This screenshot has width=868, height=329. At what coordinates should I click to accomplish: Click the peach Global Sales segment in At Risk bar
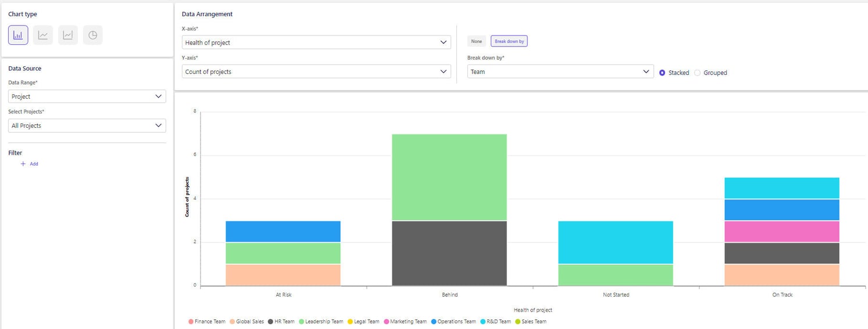[283, 275]
